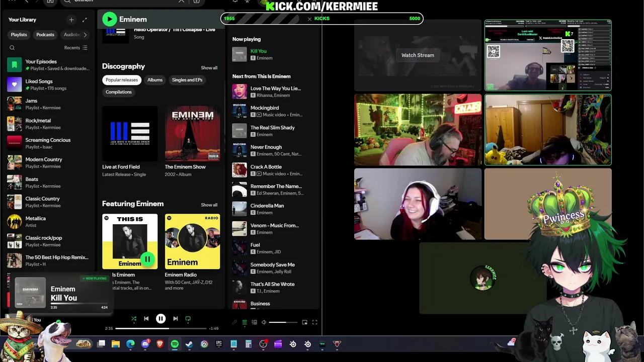The height and width of the screenshot is (362, 644).
Task: Select Crack A Bottle in queue
Action: coord(274,170)
